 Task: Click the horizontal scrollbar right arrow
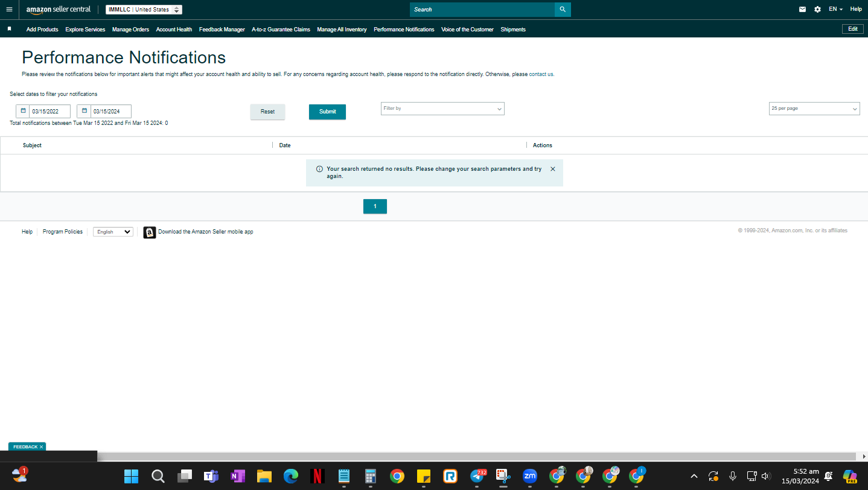tap(864, 457)
